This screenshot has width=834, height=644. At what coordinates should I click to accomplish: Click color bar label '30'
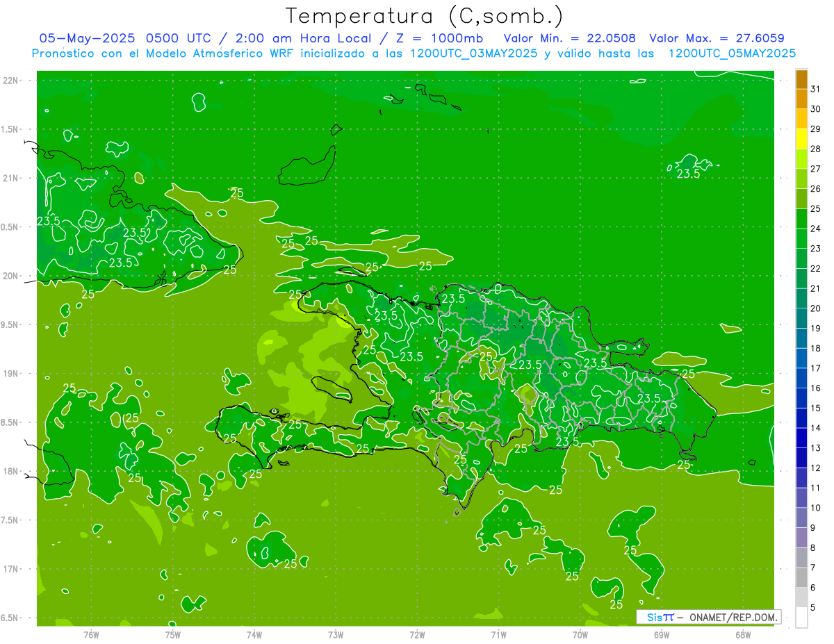tap(815, 108)
